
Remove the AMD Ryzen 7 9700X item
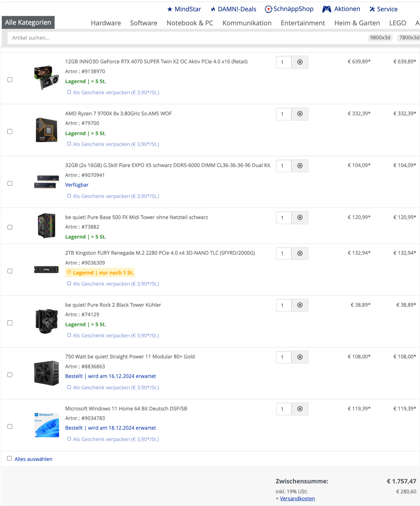tap(300, 114)
